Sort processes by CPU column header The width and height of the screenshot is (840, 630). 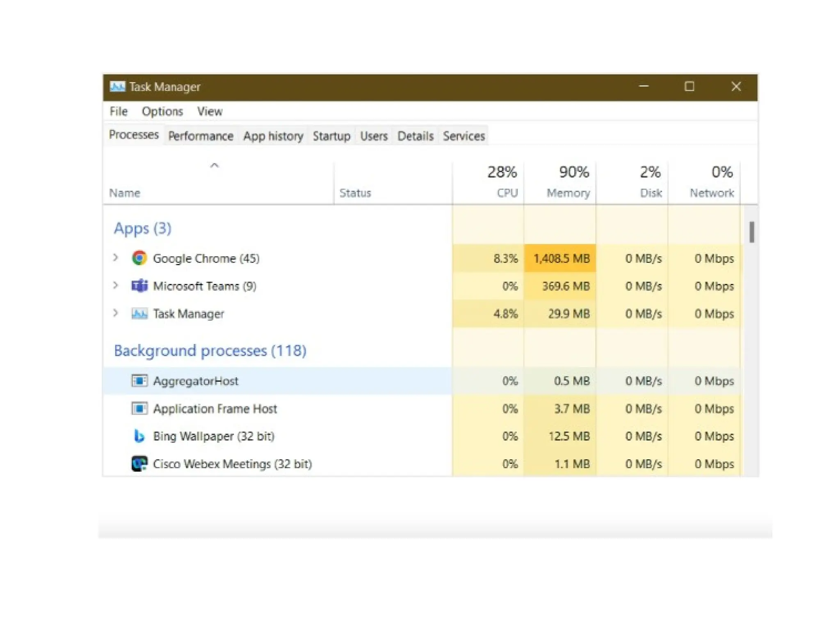(507, 192)
